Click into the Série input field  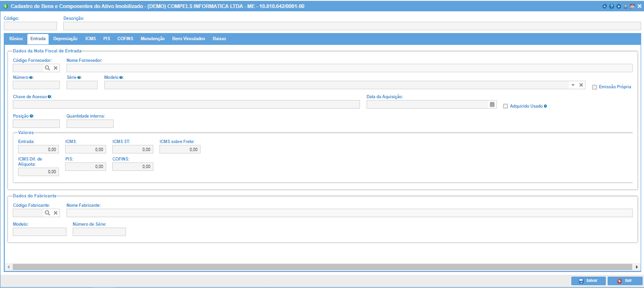82,85
